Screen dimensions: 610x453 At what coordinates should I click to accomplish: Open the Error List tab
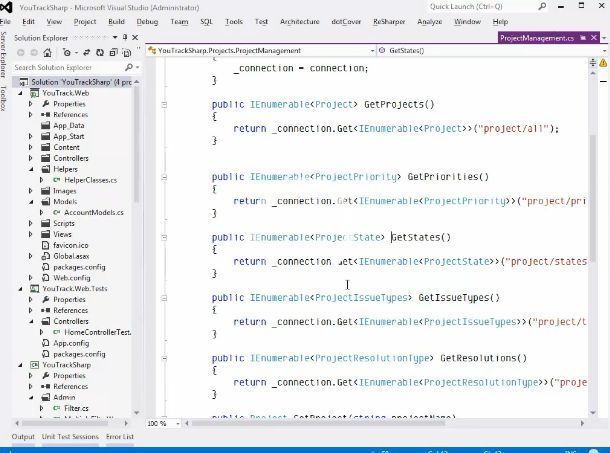(120, 437)
